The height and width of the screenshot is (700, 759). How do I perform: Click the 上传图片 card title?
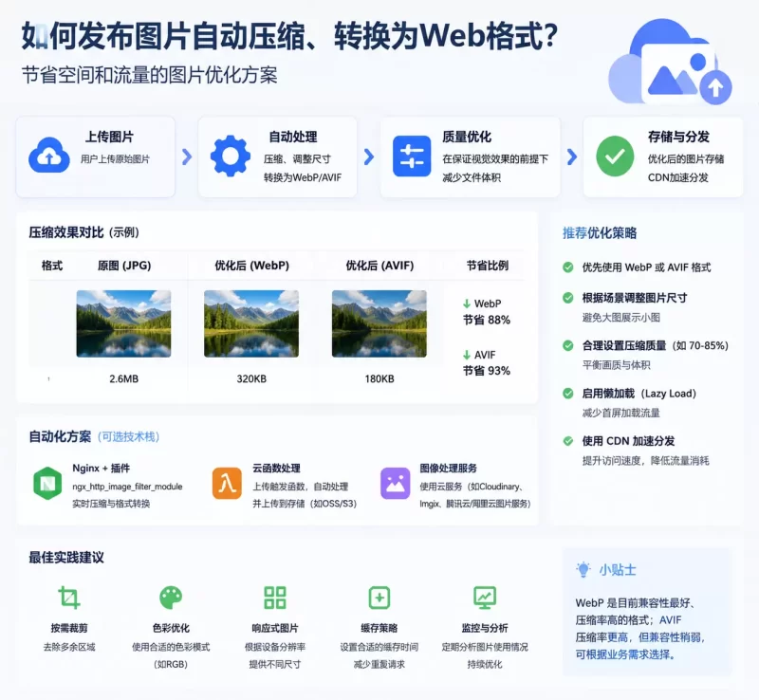pos(109,137)
